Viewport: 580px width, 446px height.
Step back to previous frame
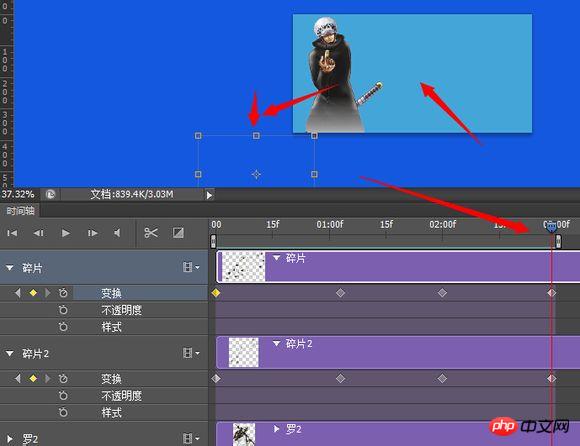(x=39, y=233)
